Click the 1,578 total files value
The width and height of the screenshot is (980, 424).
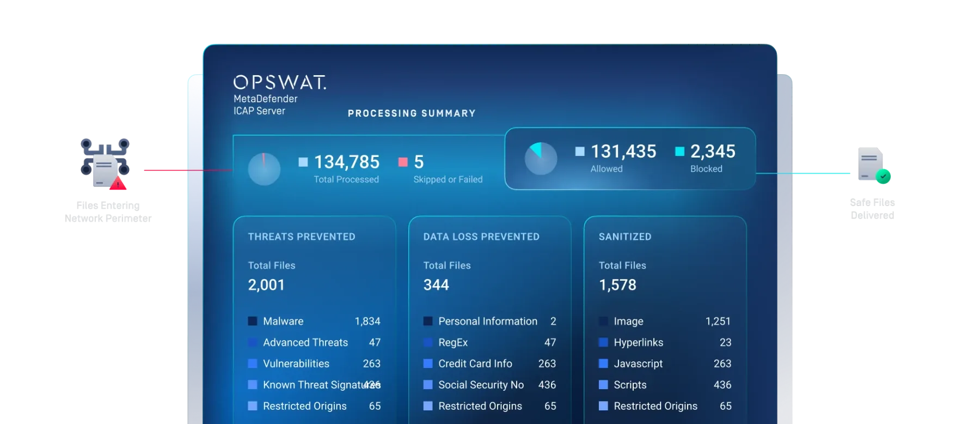click(617, 285)
